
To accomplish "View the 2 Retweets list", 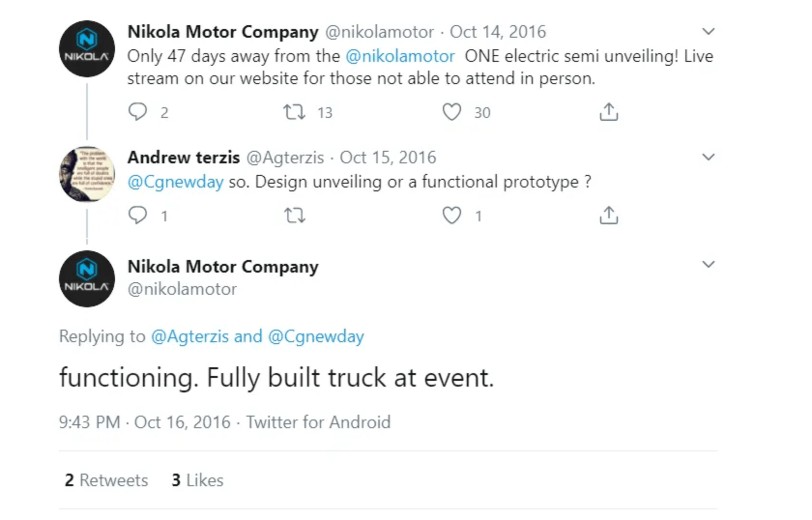I will 106,480.
